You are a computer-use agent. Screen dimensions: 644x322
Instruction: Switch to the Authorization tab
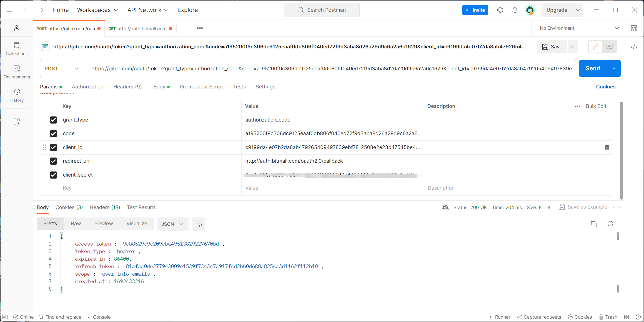(87, 87)
